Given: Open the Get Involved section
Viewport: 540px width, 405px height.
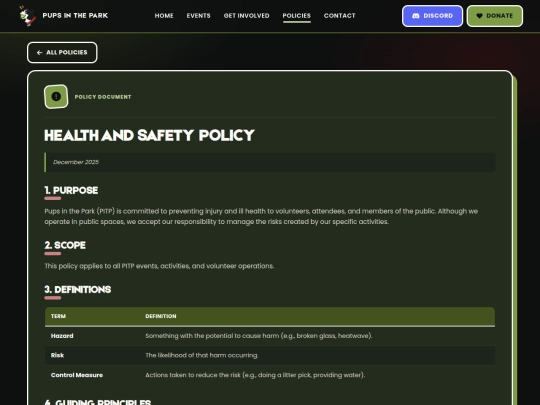Looking at the screenshot, I should (x=247, y=16).
